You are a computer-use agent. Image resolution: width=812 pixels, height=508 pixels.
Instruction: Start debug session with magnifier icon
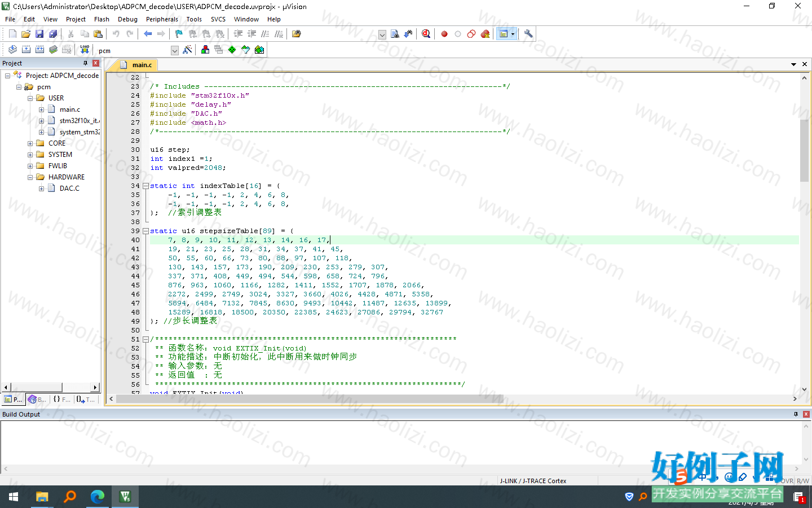point(426,34)
